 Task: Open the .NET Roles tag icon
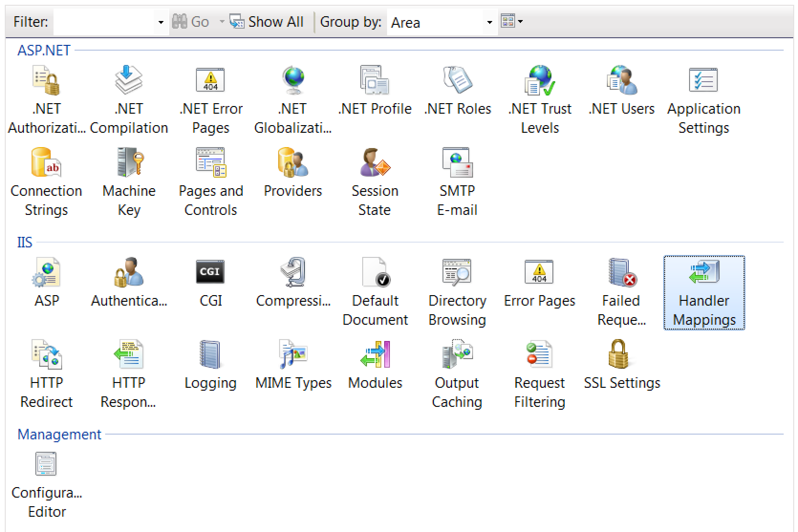coord(457,80)
